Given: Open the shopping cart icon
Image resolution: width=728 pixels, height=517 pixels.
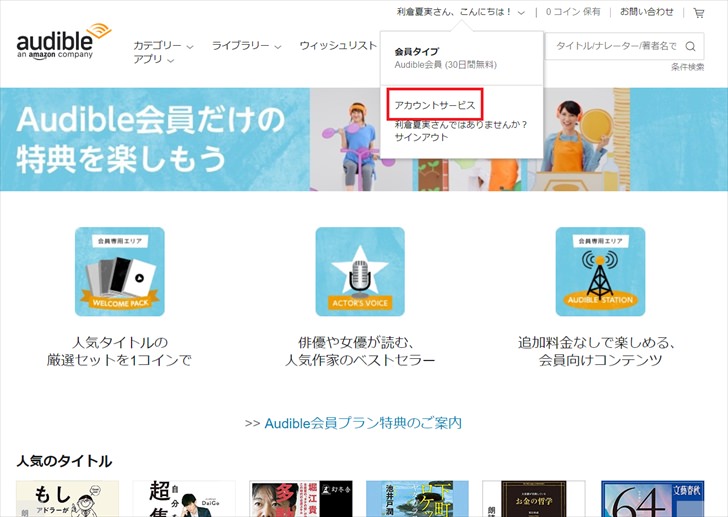Looking at the screenshot, I should (699, 13).
